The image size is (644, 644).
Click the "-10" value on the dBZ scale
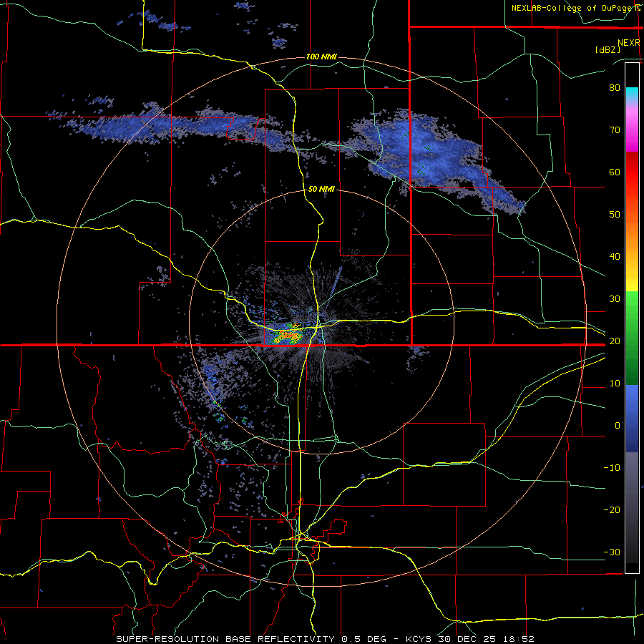[x=612, y=467]
